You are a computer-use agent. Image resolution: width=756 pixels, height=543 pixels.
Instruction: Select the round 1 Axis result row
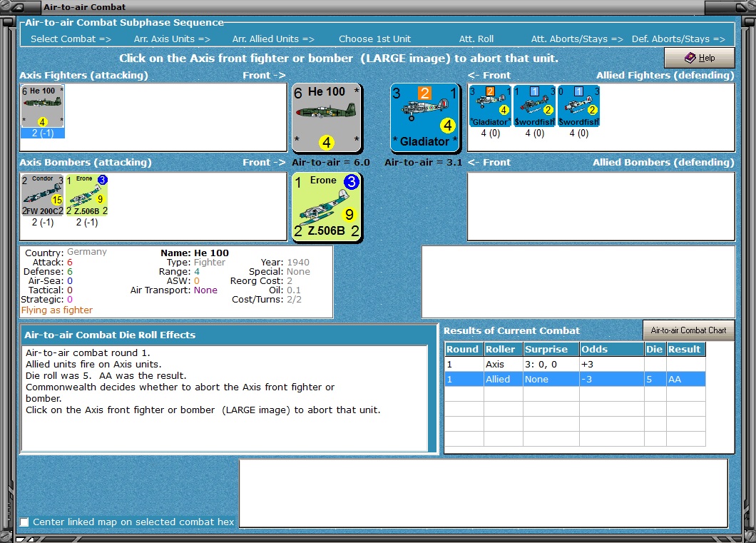[575, 364]
